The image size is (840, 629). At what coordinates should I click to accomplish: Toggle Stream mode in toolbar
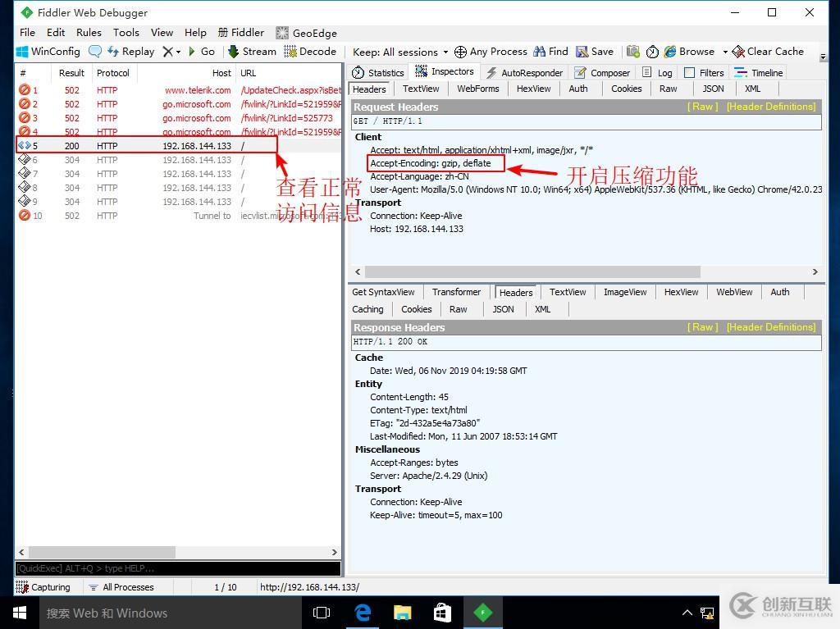[x=252, y=51]
